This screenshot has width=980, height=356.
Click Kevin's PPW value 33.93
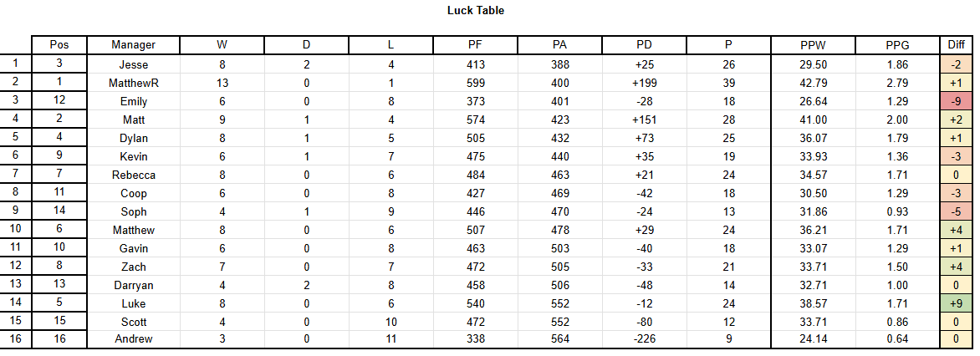click(x=813, y=157)
